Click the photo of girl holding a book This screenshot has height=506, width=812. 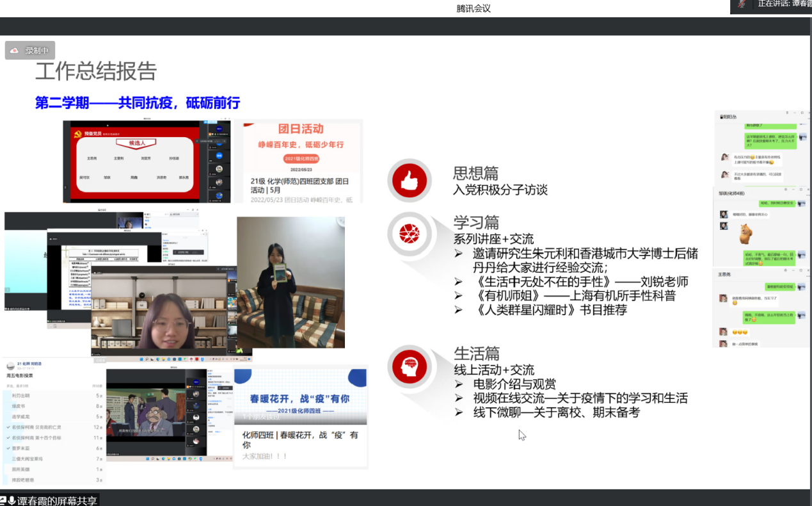click(x=291, y=282)
